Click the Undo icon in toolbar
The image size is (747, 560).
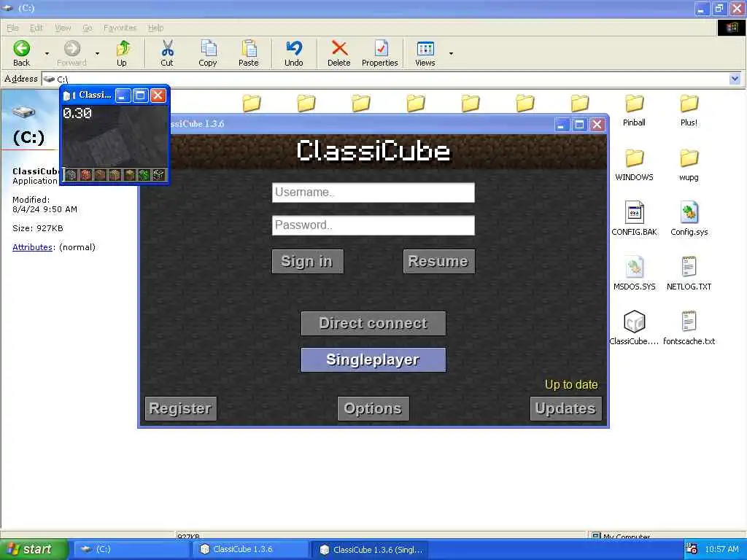(294, 48)
